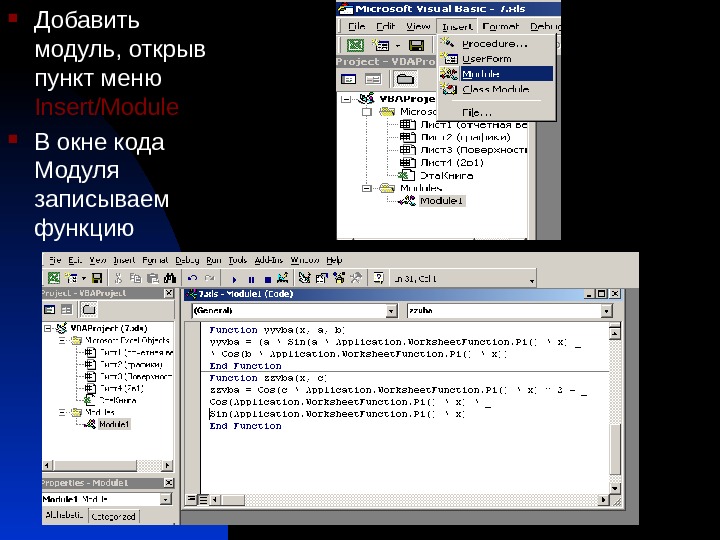Screen dimensions: 720x540
Task: Collapse VBAProject (7.xls) node in lower tree
Action: [x=48, y=328]
